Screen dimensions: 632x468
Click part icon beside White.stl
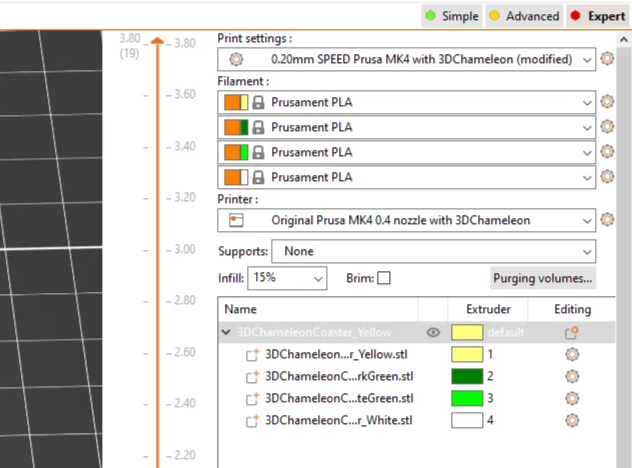coord(253,421)
